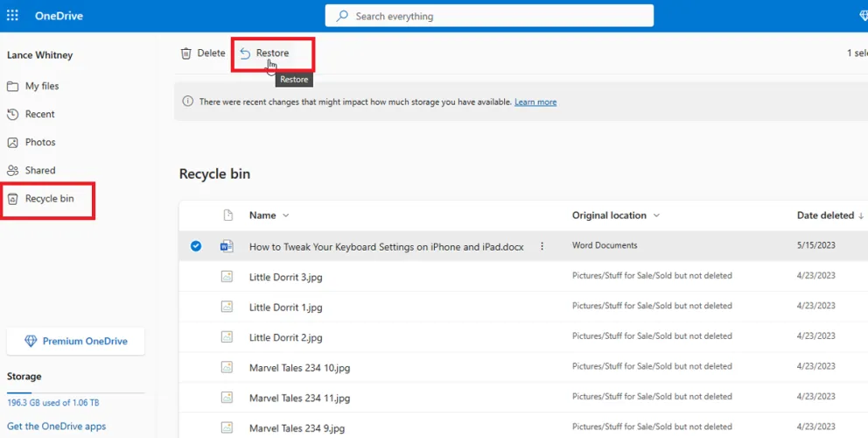Viewport: 868px width, 438px height.
Task: Open the app launcher waffle icon
Action: click(12, 16)
